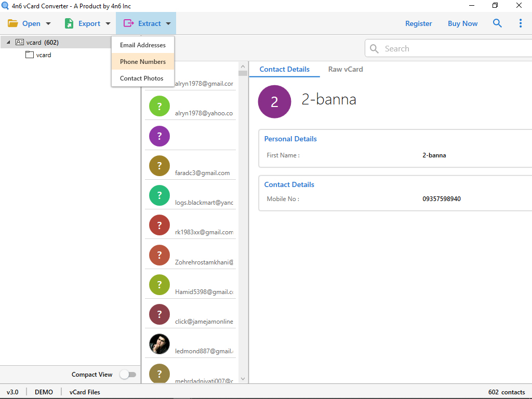Select the vcard (602) tree item

tap(56, 42)
